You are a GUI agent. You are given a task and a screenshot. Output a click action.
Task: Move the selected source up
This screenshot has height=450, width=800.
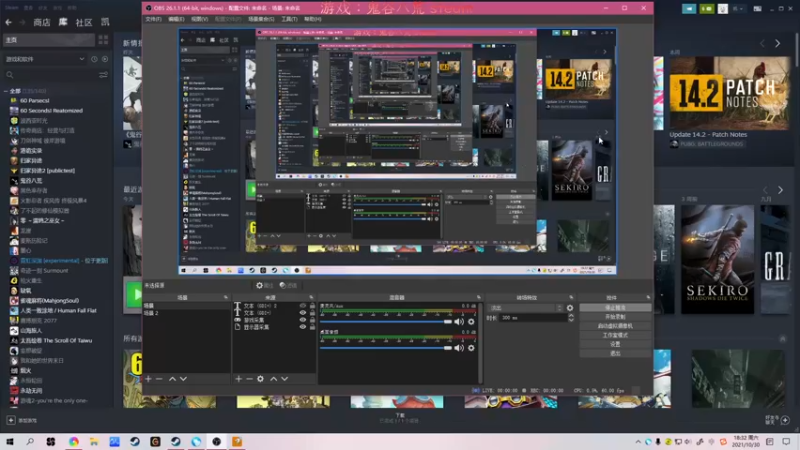(273, 379)
